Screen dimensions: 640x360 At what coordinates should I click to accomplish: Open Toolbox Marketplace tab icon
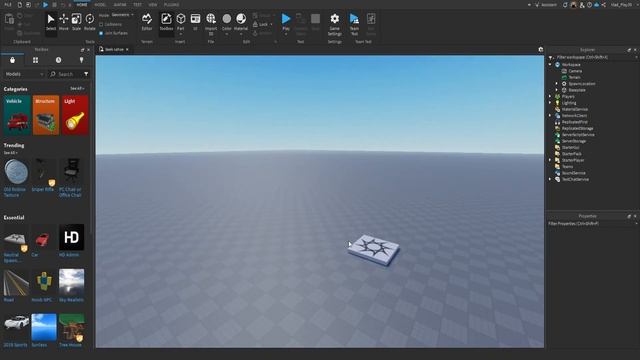(x=12, y=60)
